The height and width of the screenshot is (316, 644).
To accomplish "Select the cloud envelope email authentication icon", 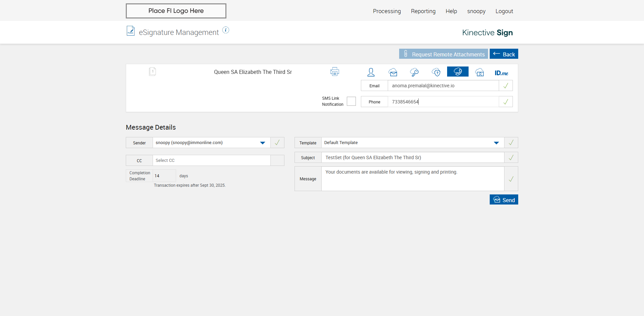I will point(393,72).
